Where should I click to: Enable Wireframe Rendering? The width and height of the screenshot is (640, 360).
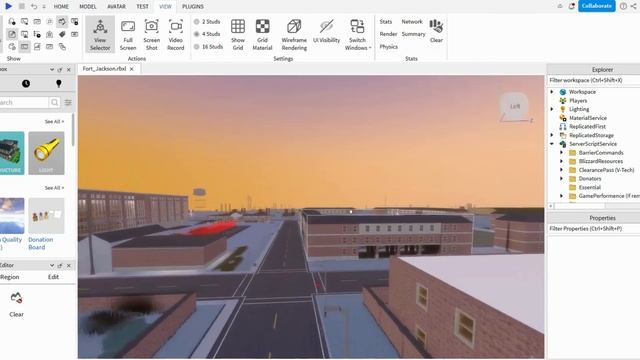click(294, 35)
